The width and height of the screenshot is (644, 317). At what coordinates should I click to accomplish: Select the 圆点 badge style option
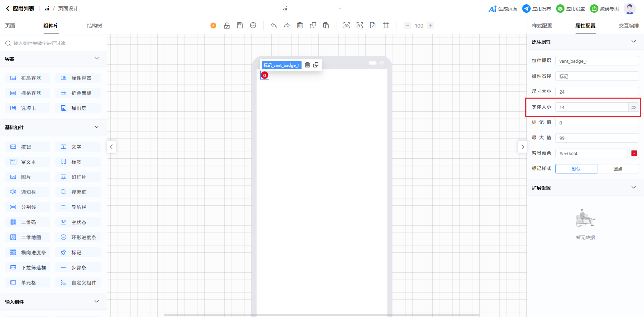618,169
